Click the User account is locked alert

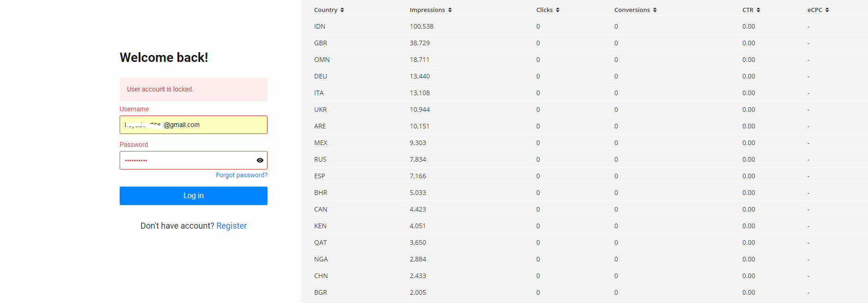pos(193,89)
